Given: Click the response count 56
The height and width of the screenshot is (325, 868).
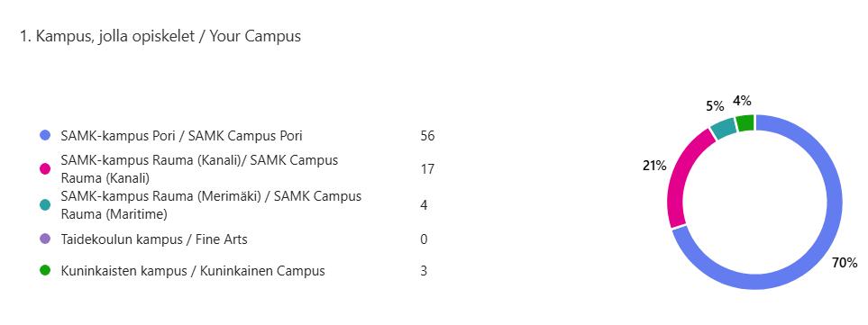Looking at the screenshot, I should tap(427, 136).
